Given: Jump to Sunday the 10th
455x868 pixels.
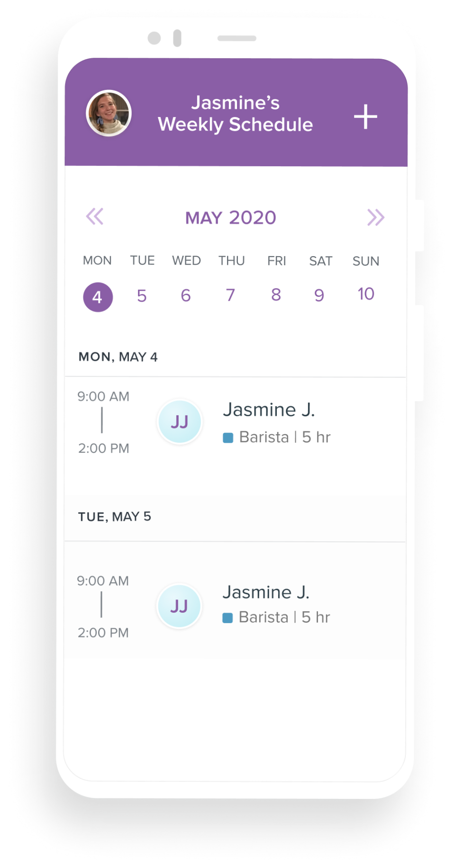Looking at the screenshot, I should (366, 294).
